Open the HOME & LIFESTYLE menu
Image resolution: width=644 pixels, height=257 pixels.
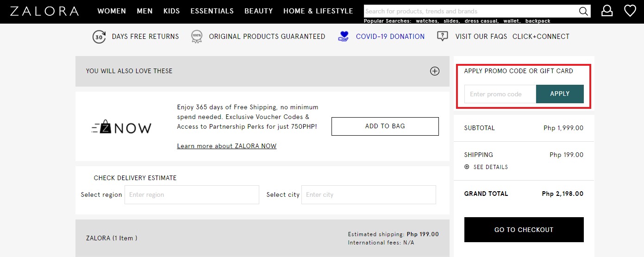(x=318, y=11)
